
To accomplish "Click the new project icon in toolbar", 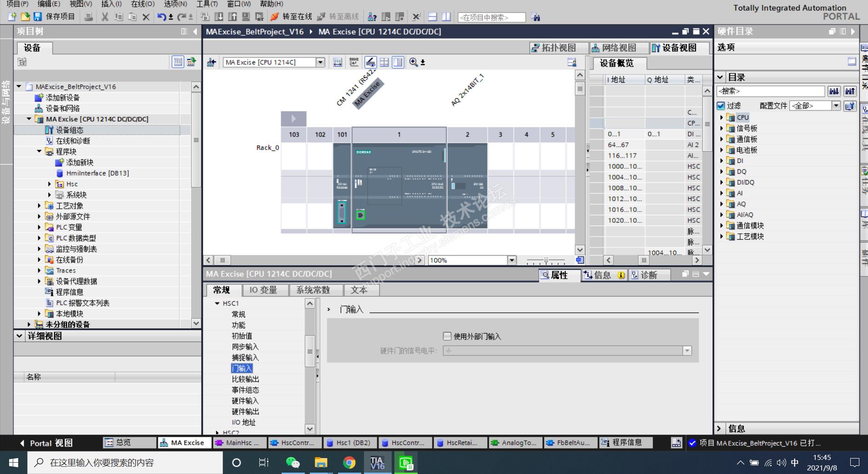I will pyautogui.click(x=12, y=17).
